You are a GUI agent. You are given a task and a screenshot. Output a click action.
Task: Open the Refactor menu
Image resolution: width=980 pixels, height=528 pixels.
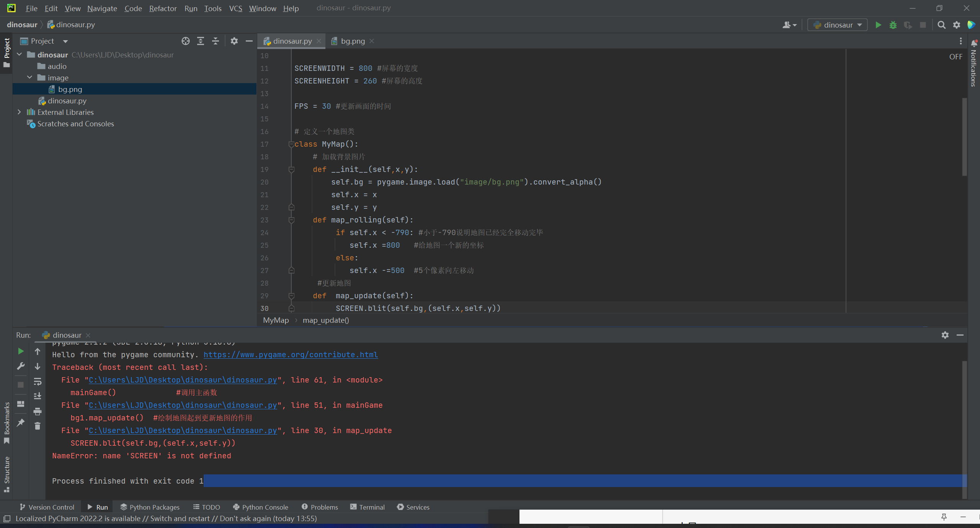163,8
